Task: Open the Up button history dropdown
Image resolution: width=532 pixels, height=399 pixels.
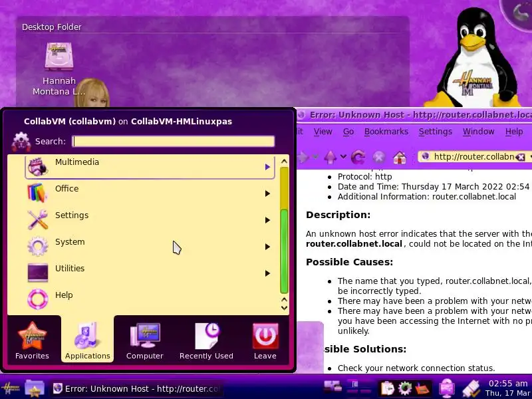Action: [343, 157]
